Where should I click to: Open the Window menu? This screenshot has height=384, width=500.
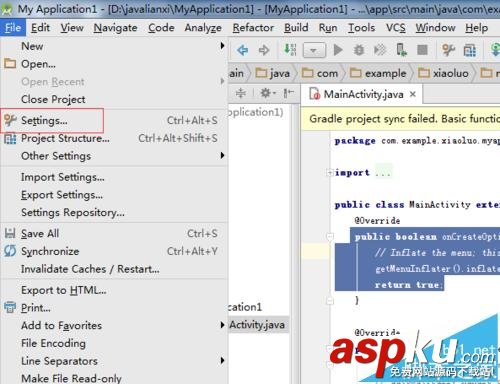coord(435,28)
